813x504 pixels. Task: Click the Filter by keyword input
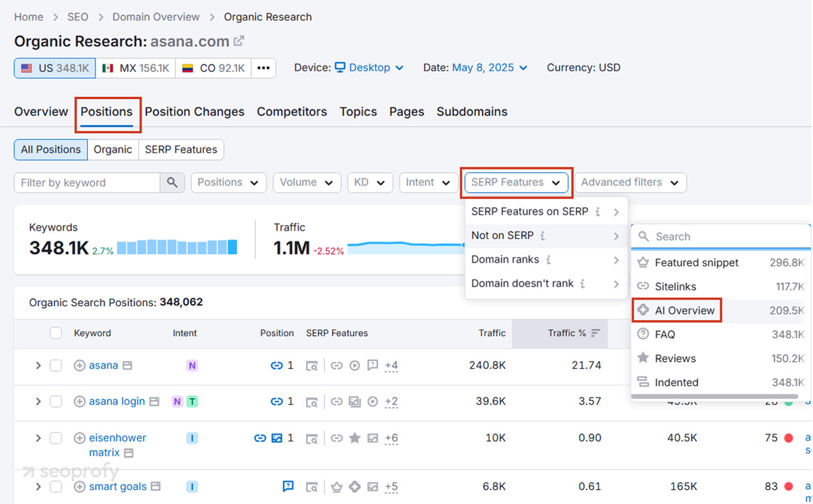[87, 183]
